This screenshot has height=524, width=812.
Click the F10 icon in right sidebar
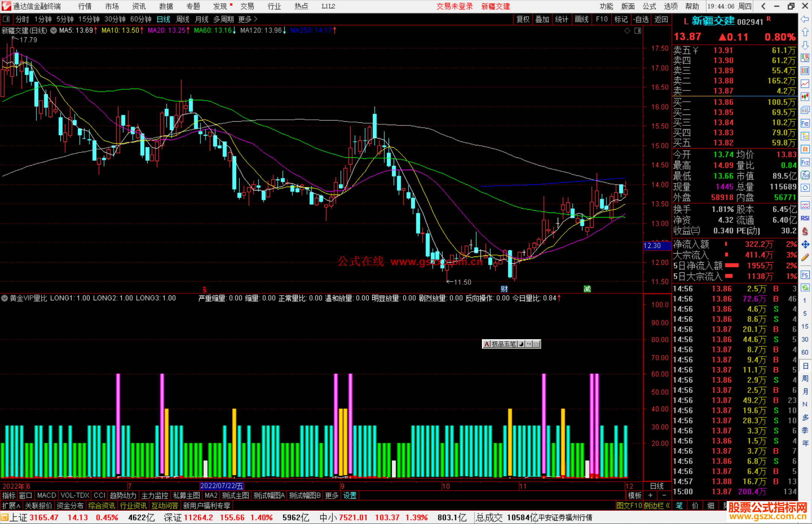pyautogui.click(x=805, y=123)
